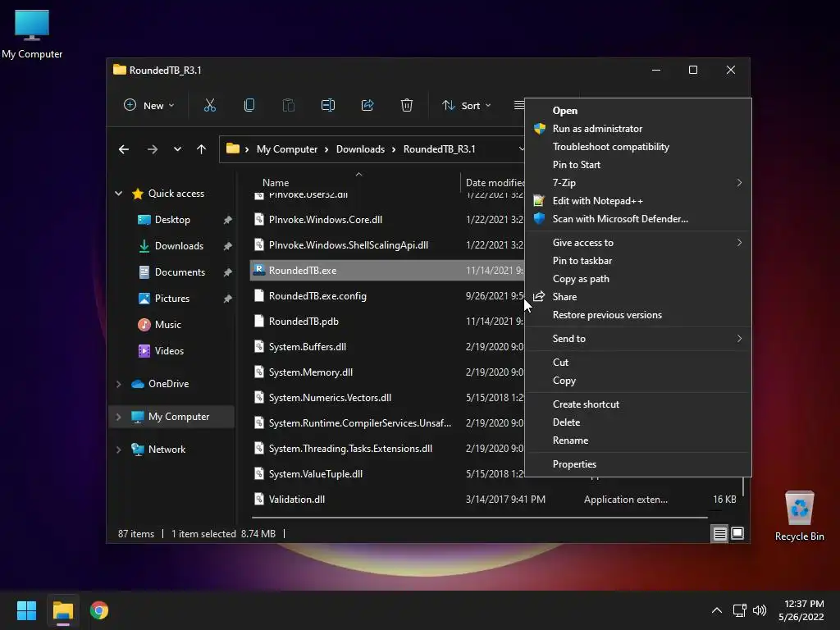Click My Computer in address breadcrumb
This screenshot has height=630, width=840.
pos(287,149)
